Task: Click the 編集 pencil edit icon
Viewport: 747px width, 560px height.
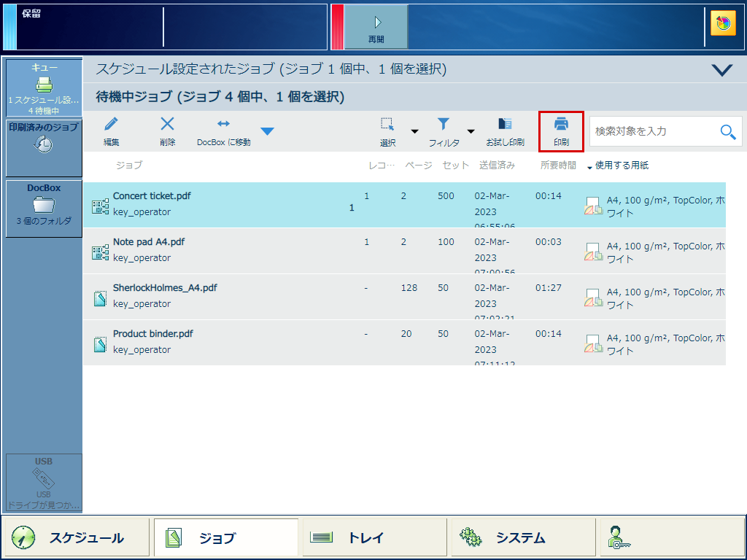Action: click(111, 124)
